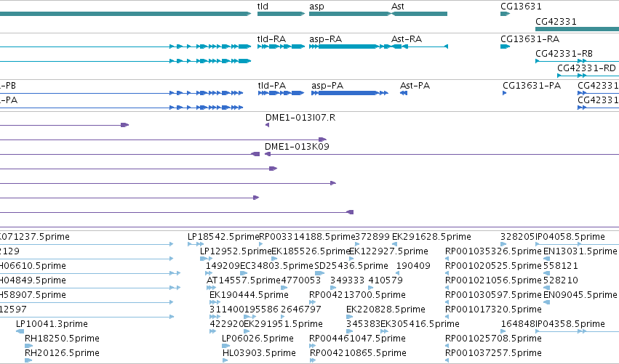Click the CG13631-PA protein label
Viewport: 619px width, 364px height.
[532, 85]
